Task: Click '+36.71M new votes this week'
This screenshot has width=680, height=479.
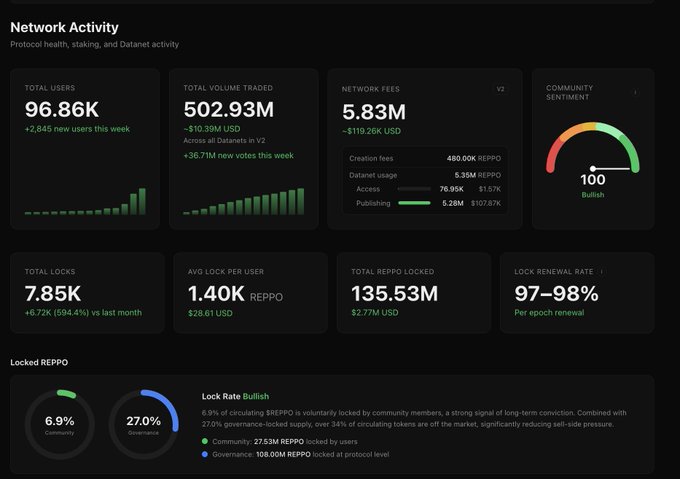Action: point(239,156)
